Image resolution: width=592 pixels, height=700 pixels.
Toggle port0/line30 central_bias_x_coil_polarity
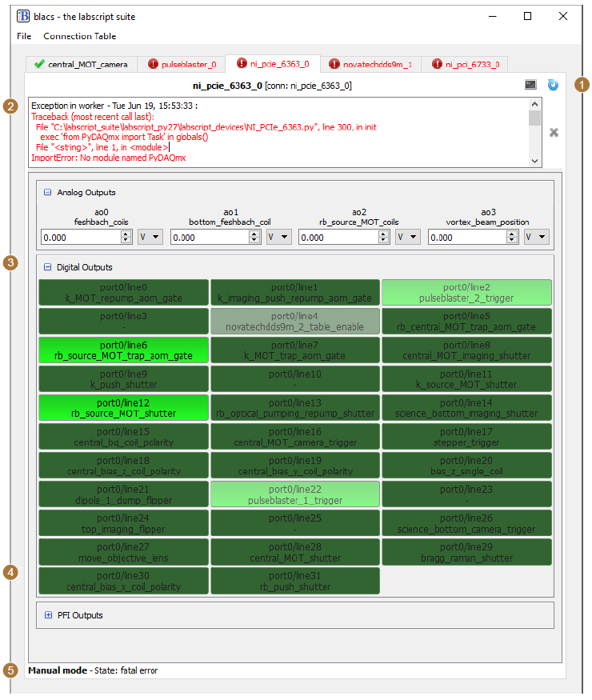pos(124,582)
